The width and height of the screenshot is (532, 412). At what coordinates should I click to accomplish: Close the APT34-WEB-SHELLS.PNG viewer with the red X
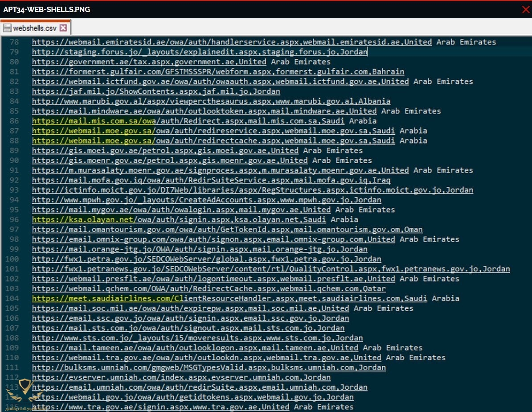pyautogui.click(x=526, y=9)
